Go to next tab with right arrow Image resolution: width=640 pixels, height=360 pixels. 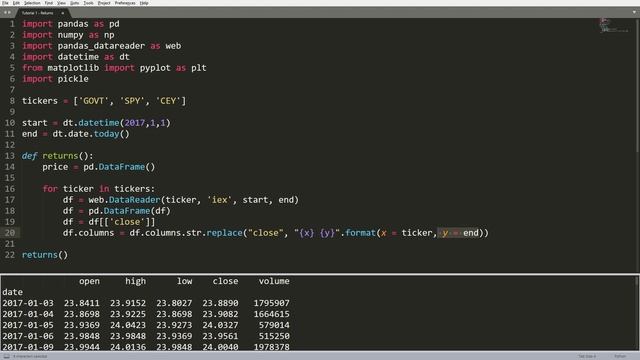pyautogui.click(x=9, y=13)
